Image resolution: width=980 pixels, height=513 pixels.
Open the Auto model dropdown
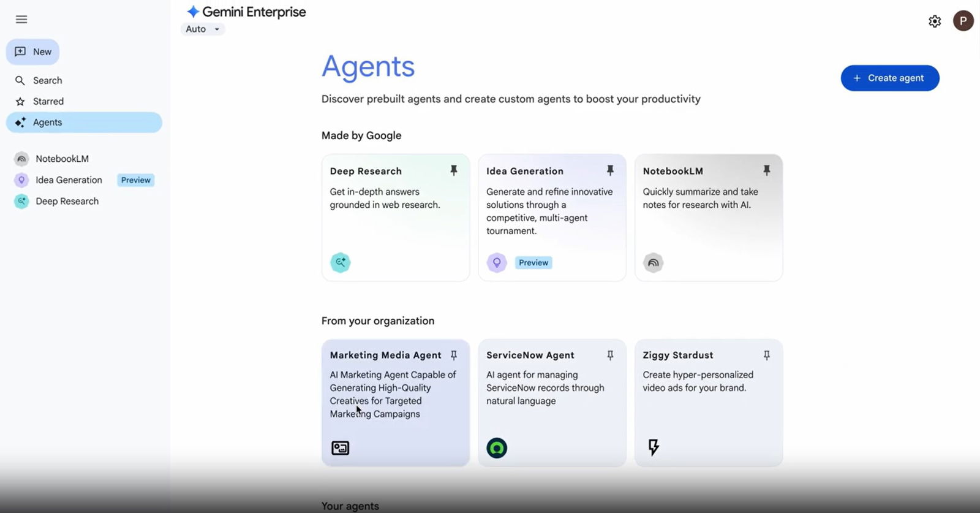(203, 29)
